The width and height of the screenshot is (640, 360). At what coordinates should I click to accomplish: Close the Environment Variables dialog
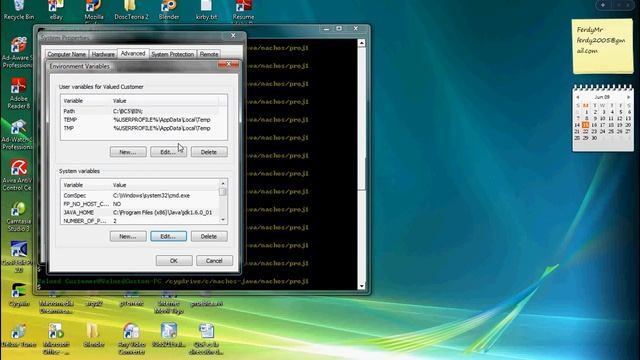pos(228,64)
